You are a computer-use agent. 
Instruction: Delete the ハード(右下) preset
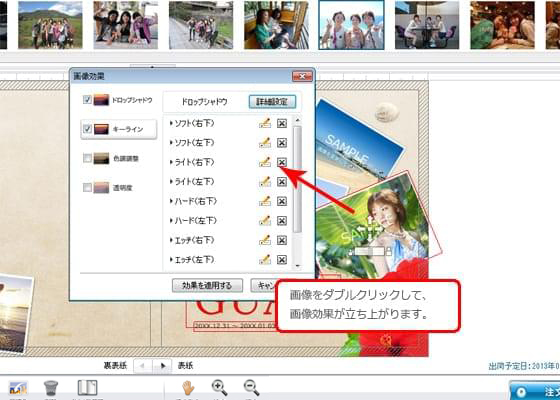(x=282, y=201)
